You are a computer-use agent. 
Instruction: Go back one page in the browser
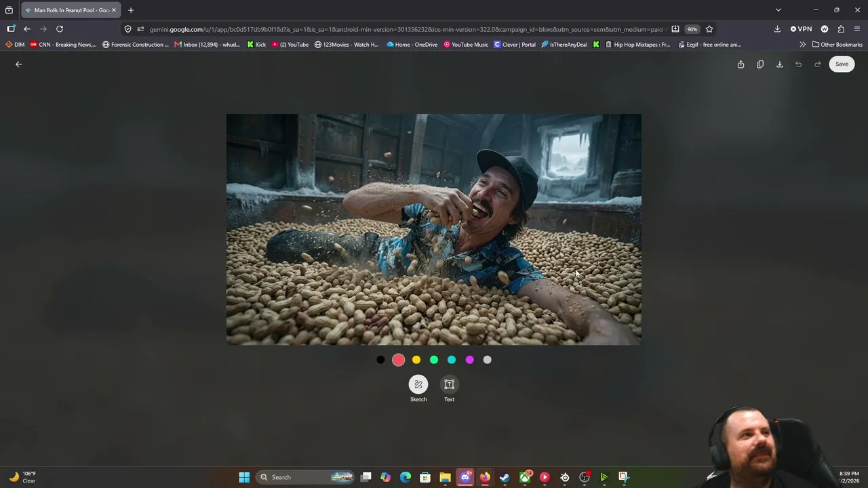(27, 29)
